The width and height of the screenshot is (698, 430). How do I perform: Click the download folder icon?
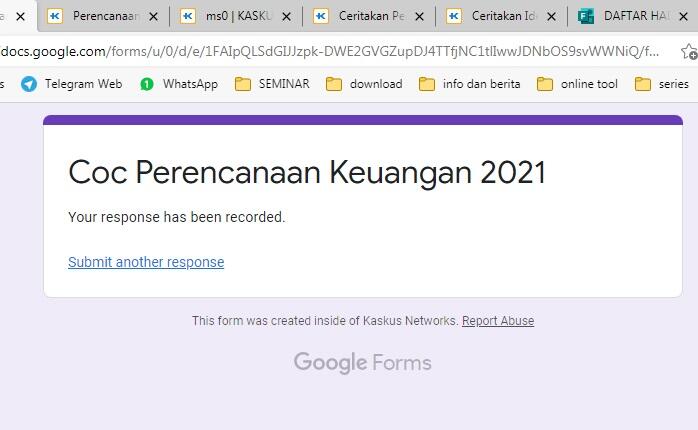tap(334, 84)
